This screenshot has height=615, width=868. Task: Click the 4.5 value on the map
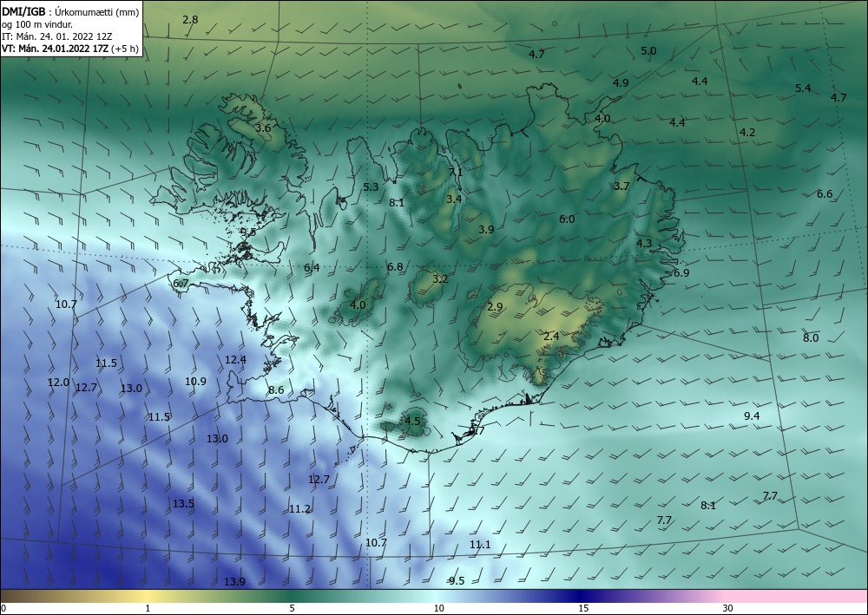tap(413, 421)
